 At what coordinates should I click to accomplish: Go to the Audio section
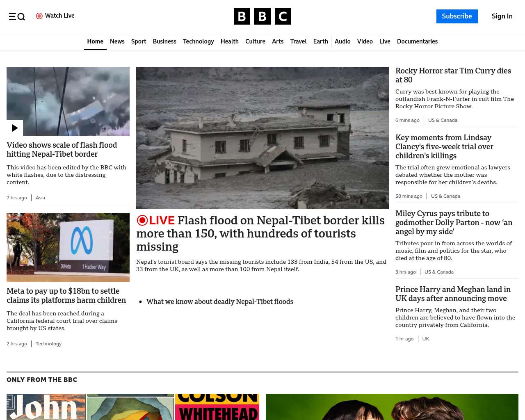pyautogui.click(x=342, y=41)
